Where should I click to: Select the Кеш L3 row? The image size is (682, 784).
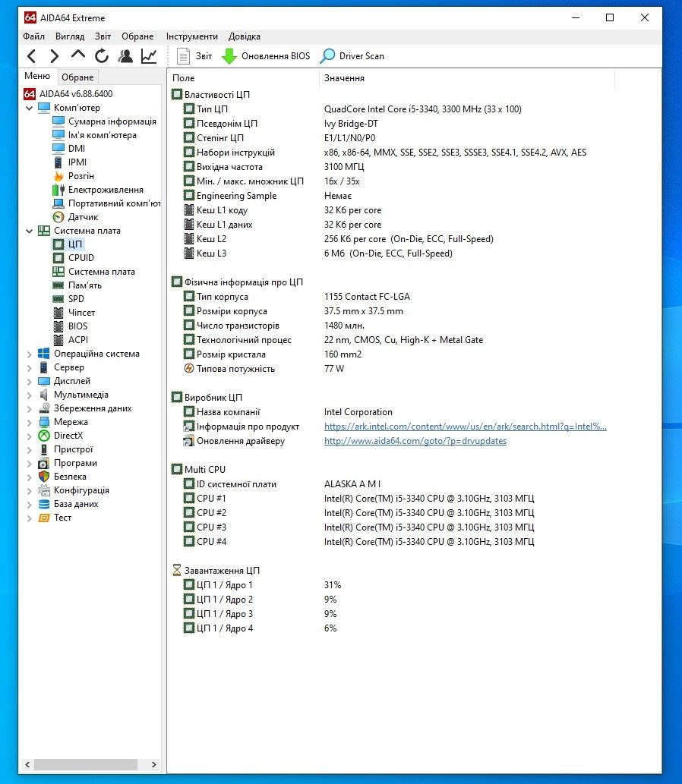click(318, 253)
